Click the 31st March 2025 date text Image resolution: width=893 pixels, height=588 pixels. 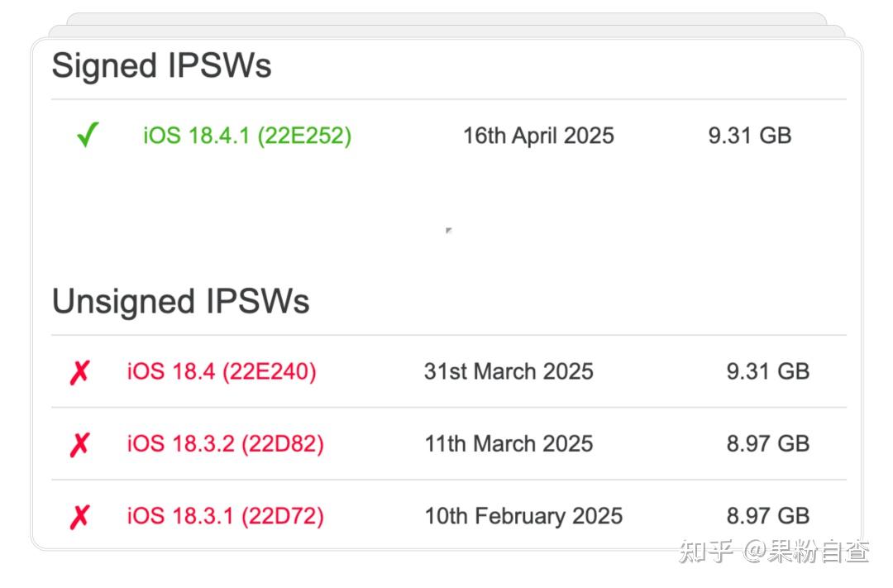506,371
